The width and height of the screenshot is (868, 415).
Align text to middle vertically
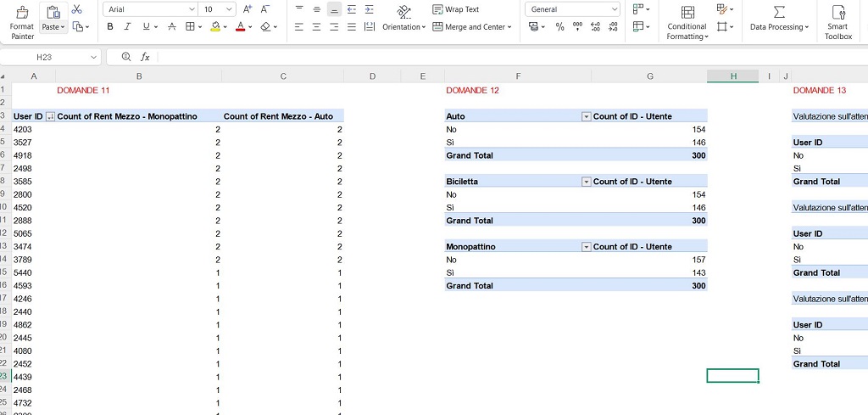[317, 9]
